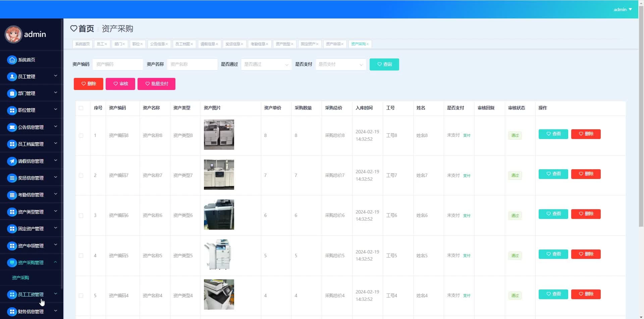Toggle the select-all checkbox in table header
Viewport: 644px width, 319px height.
click(x=81, y=108)
